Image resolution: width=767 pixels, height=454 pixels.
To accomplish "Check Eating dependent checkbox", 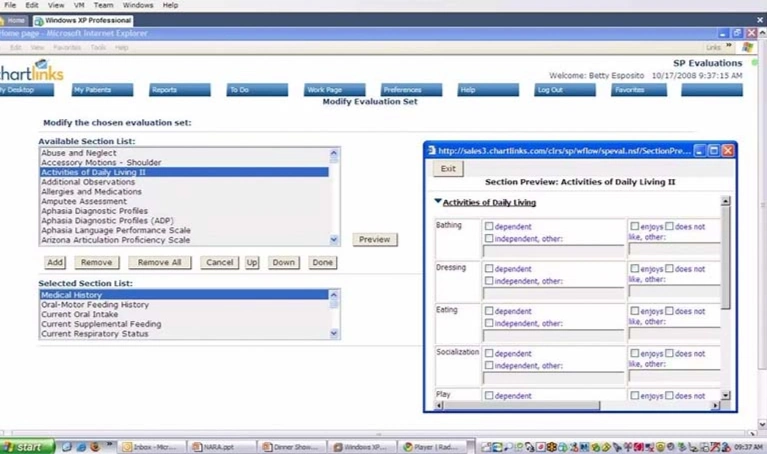I will (489, 311).
